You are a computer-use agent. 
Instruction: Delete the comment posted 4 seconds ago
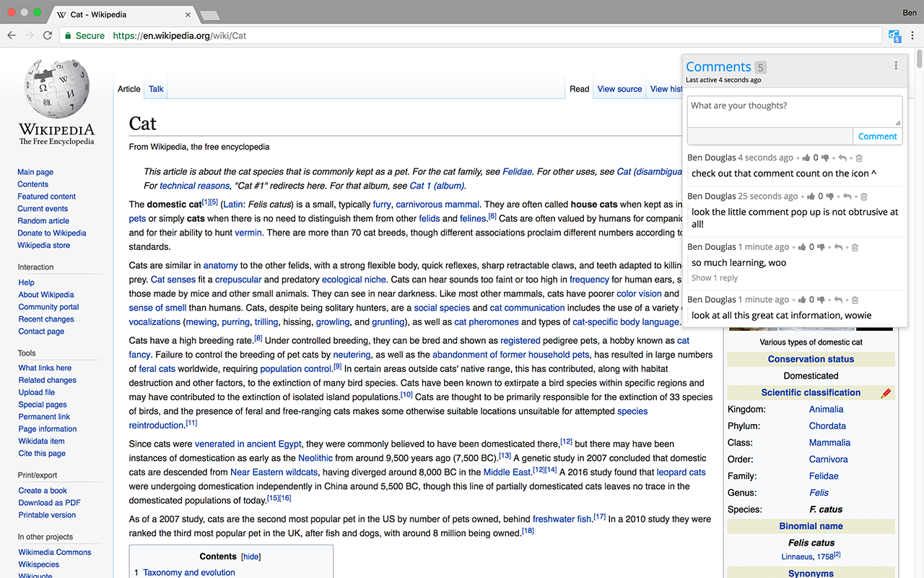tap(859, 158)
